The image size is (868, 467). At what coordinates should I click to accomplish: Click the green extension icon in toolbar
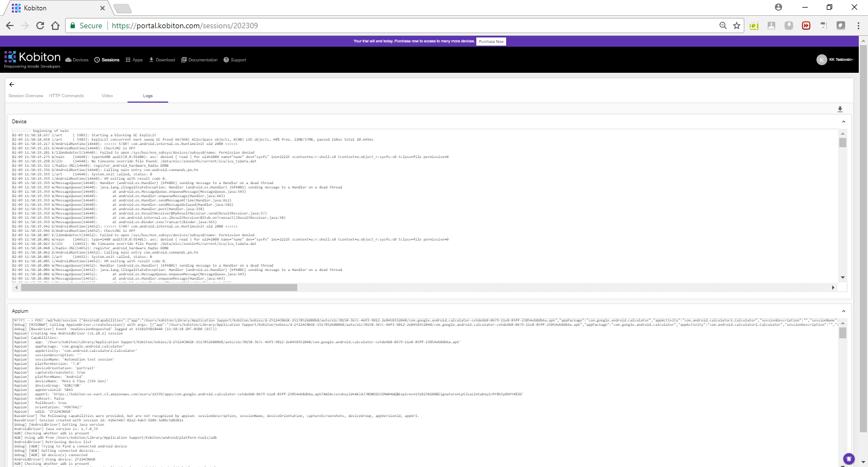tap(754, 26)
